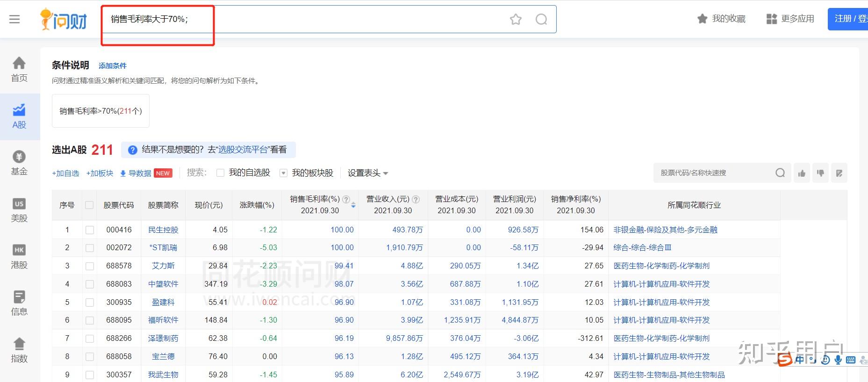Click Sogou soft keyboard icon
Image resolution: width=868 pixels, height=382 pixels.
(851, 360)
